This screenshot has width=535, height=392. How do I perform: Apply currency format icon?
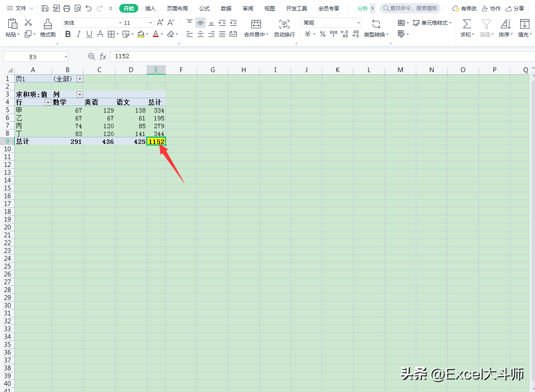click(308, 34)
